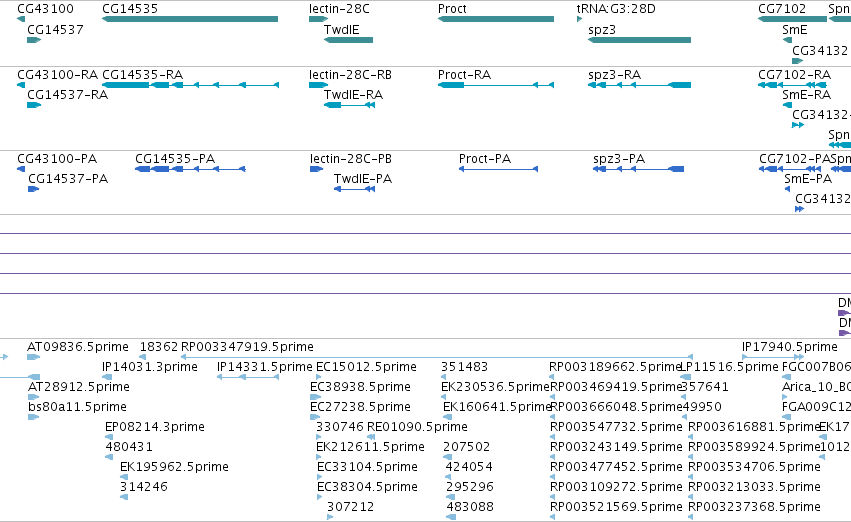The width and height of the screenshot is (851, 522).
Task: Click the CG14535-PA coding sequence glyph
Action: click(x=190, y=169)
